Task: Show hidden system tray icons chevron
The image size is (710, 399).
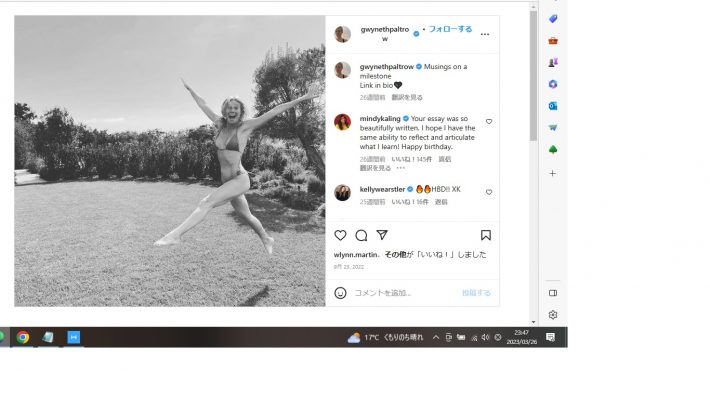Action: tap(435, 337)
